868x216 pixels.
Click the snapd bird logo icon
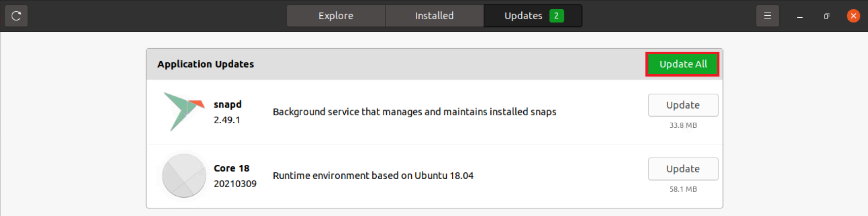pos(184,112)
